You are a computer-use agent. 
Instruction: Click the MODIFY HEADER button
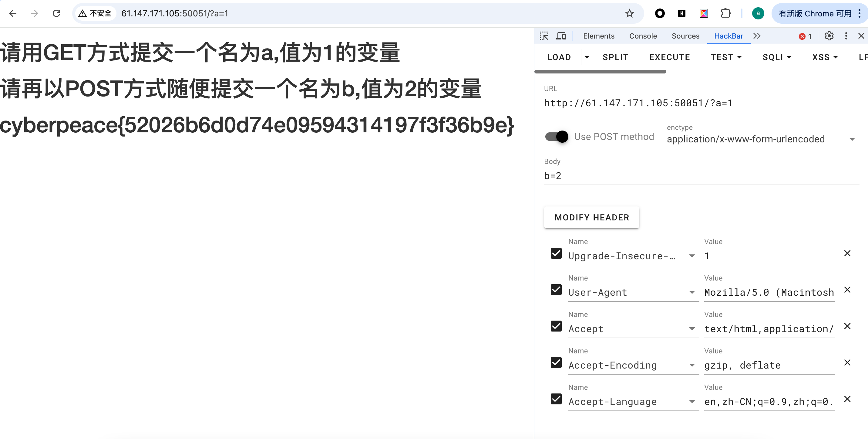[x=592, y=217]
